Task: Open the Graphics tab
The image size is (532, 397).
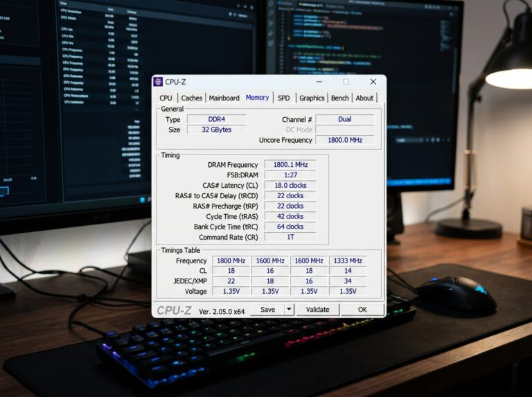Action: click(312, 98)
